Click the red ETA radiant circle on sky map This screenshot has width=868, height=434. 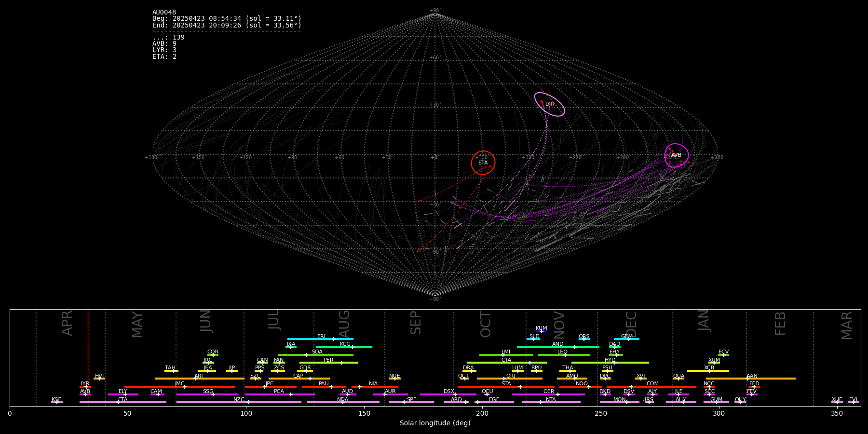(483, 163)
